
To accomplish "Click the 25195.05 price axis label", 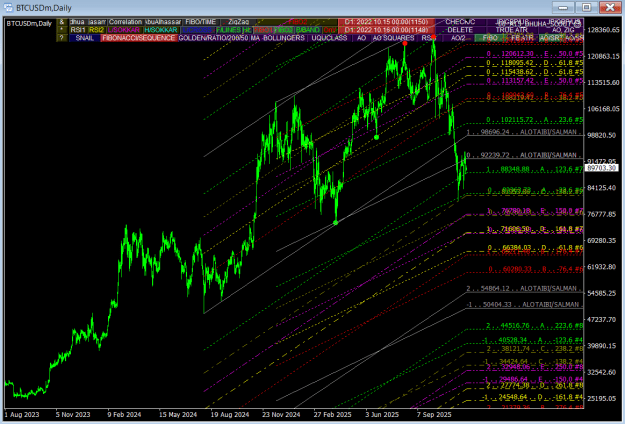I will [603, 398].
